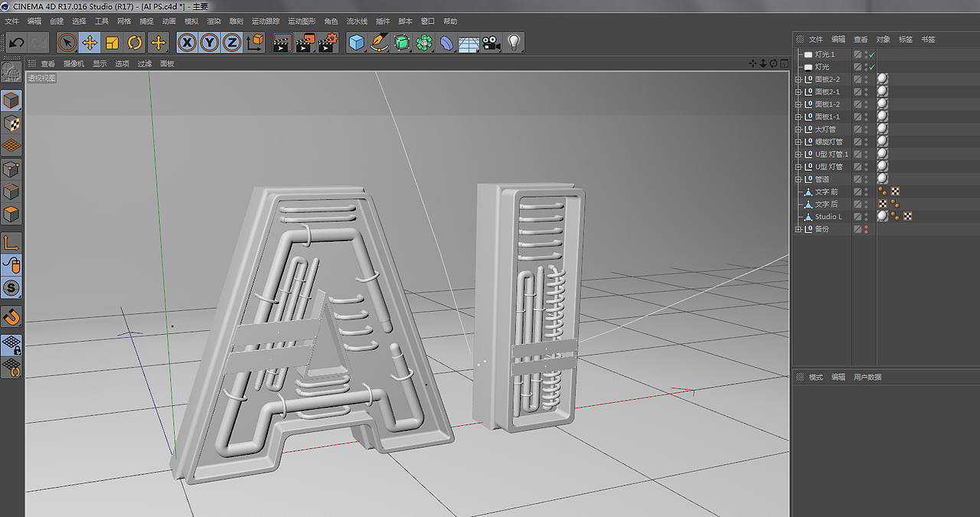Screen dimensions: 980x517
Task: Open Object Manager 标签 menu
Action: coord(906,39)
